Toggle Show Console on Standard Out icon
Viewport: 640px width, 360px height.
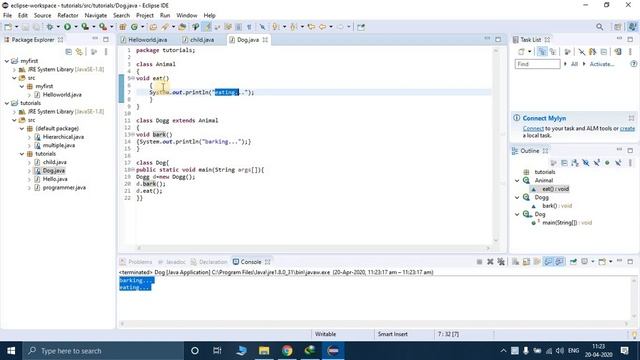(x=548, y=262)
